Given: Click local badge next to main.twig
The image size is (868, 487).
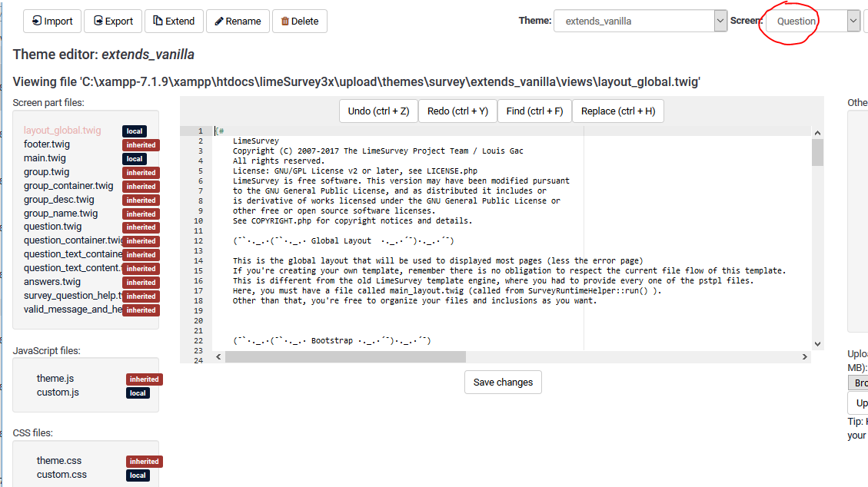Looking at the screenshot, I should tap(135, 159).
